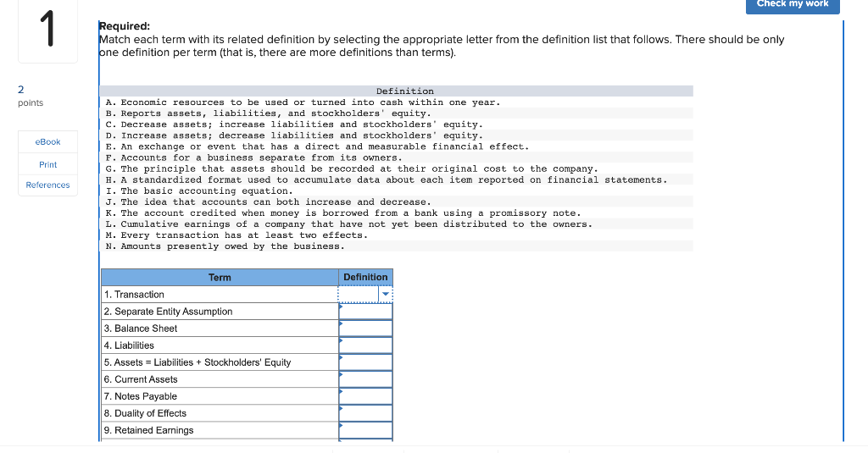Select definition cell for Separate Entity Assumption

point(366,312)
